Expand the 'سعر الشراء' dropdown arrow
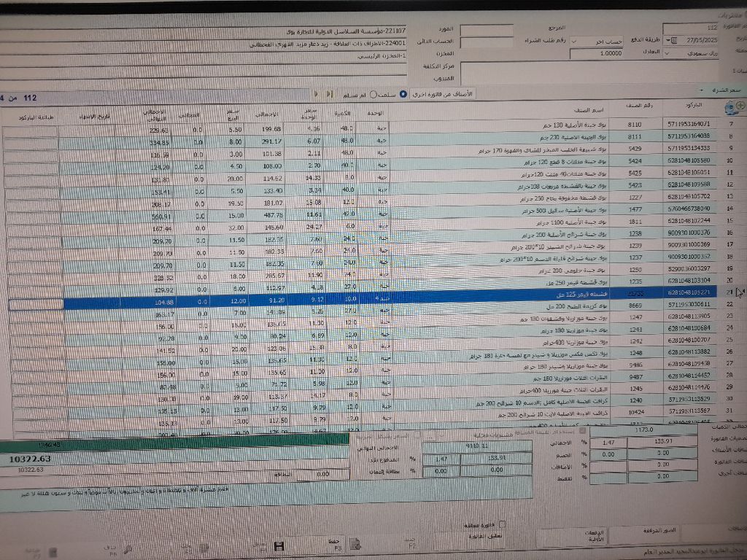The image size is (747, 560). tap(700, 90)
